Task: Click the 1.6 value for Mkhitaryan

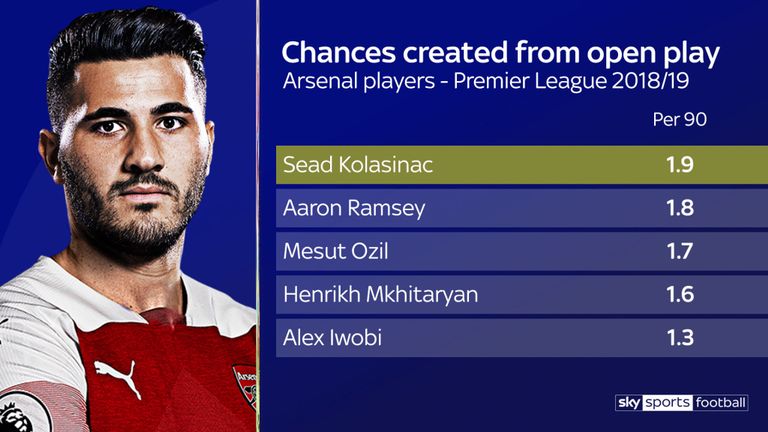Action: pyautogui.click(x=680, y=294)
